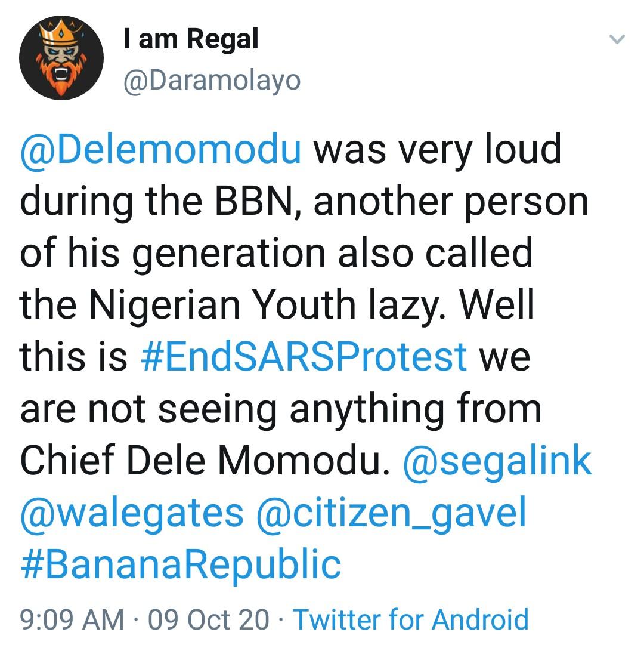This screenshot has height=654, width=644.
Task: Click the line 'of his generation also called'
Action: click(x=276, y=253)
